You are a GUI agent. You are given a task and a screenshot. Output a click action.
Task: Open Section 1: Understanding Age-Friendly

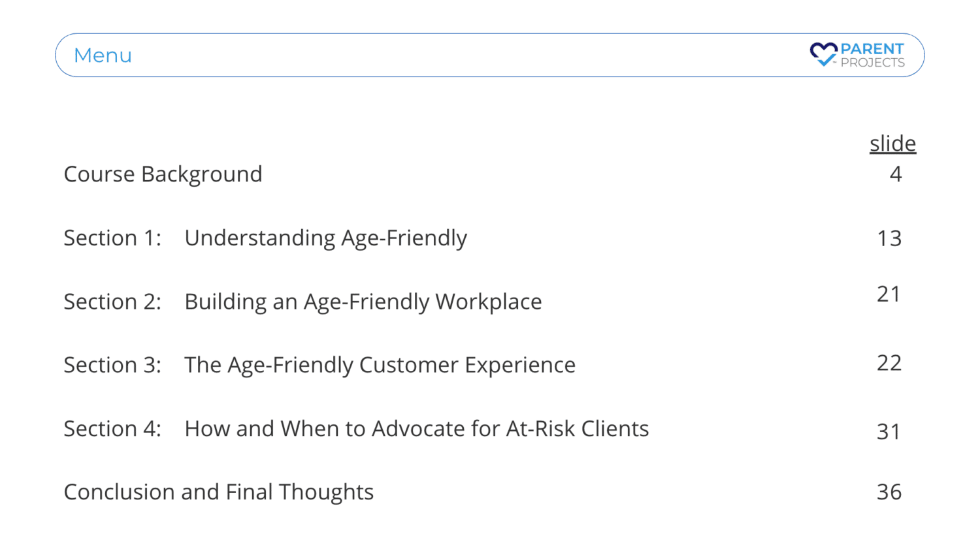point(265,238)
